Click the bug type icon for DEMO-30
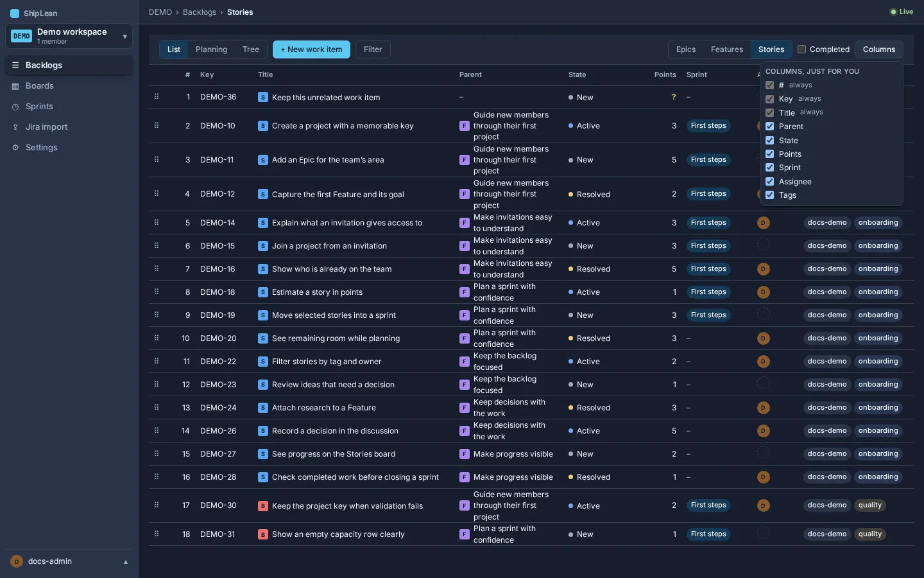This screenshot has height=578, width=924. (263, 506)
